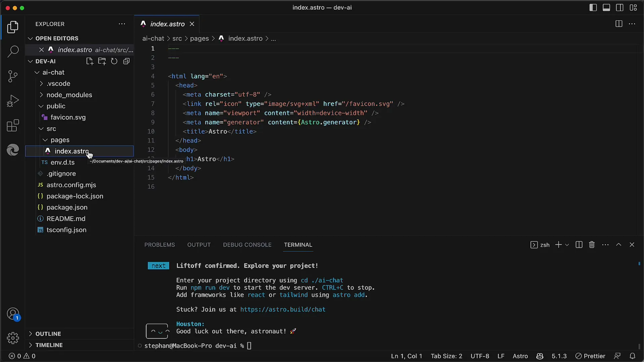Open the Accounts menu with badge
644x362 pixels.
(x=13, y=314)
